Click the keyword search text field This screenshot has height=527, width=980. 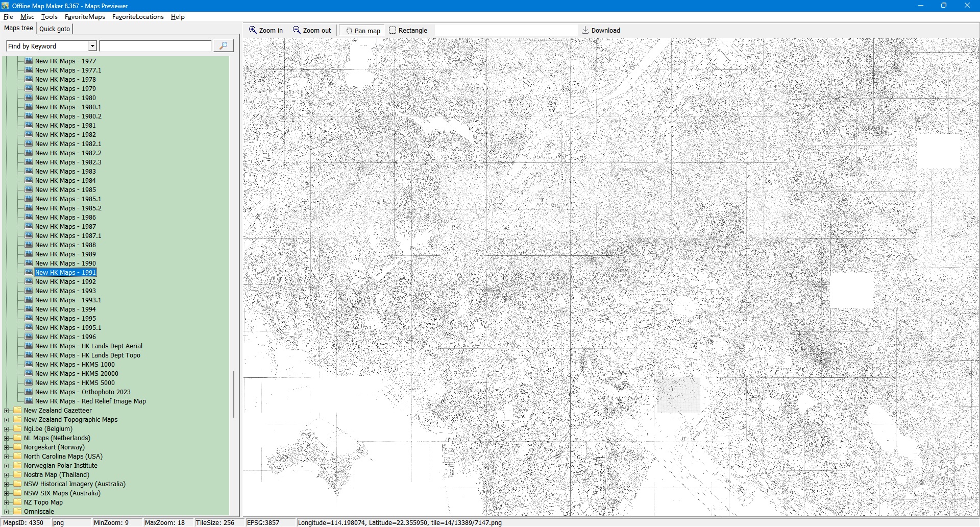point(156,46)
